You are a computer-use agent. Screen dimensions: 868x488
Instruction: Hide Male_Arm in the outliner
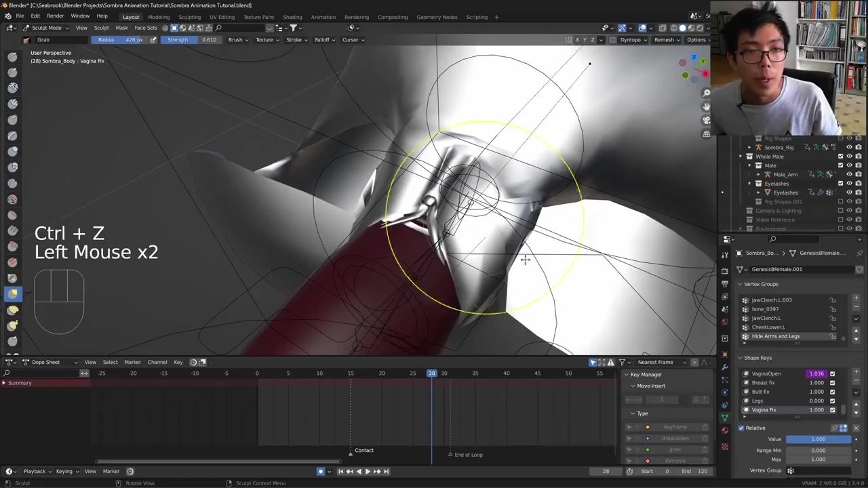click(x=849, y=174)
